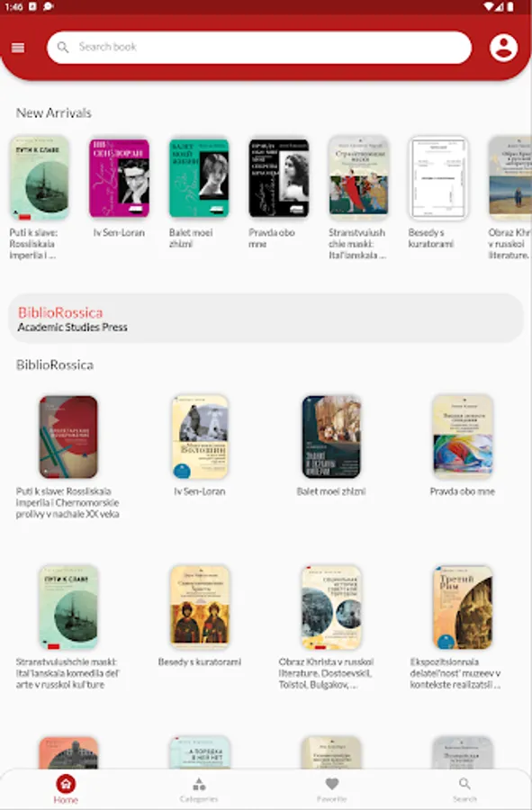
Task: Open the user profile icon
Action: point(503,48)
